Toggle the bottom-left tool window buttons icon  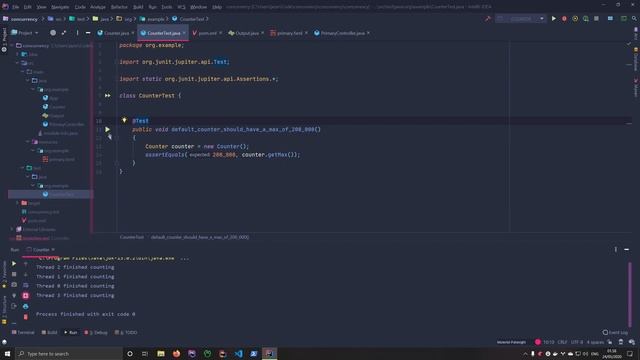4,342
